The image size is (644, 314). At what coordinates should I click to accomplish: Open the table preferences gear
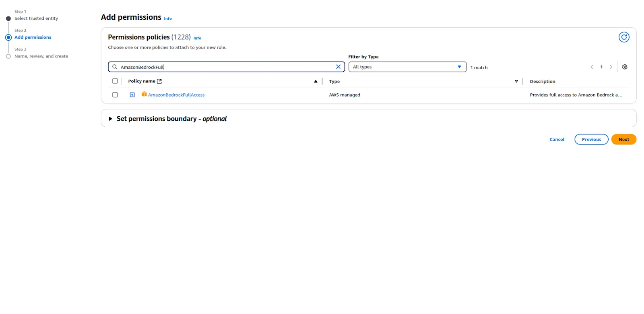coord(625,67)
